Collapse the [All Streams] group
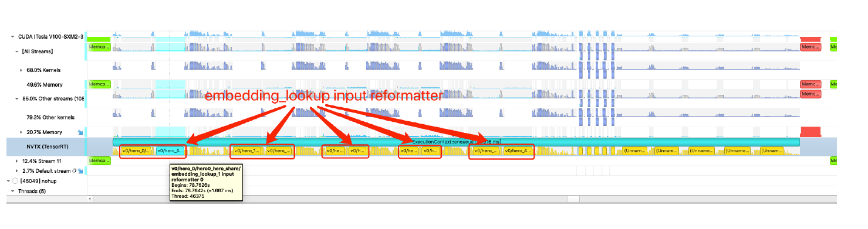This screenshot has width=868, height=229. (x=17, y=52)
